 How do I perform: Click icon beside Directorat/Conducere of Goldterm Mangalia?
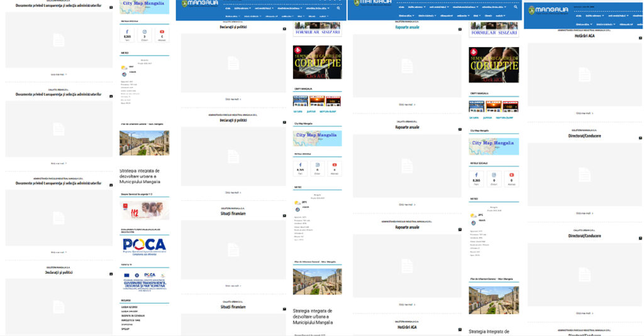pos(640,138)
